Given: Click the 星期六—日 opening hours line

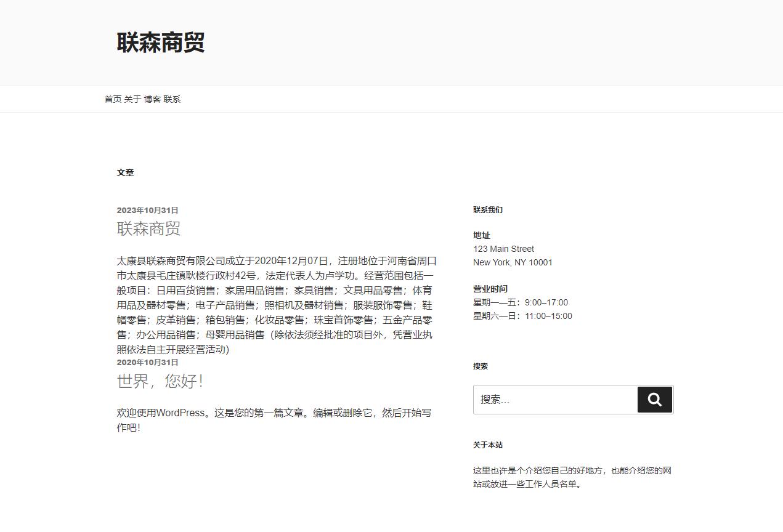Looking at the screenshot, I should click(522, 316).
